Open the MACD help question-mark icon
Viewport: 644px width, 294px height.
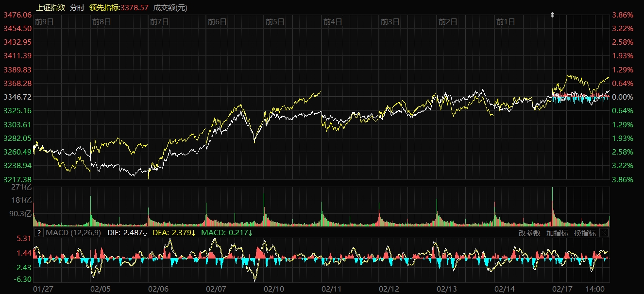tap(39, 233)
